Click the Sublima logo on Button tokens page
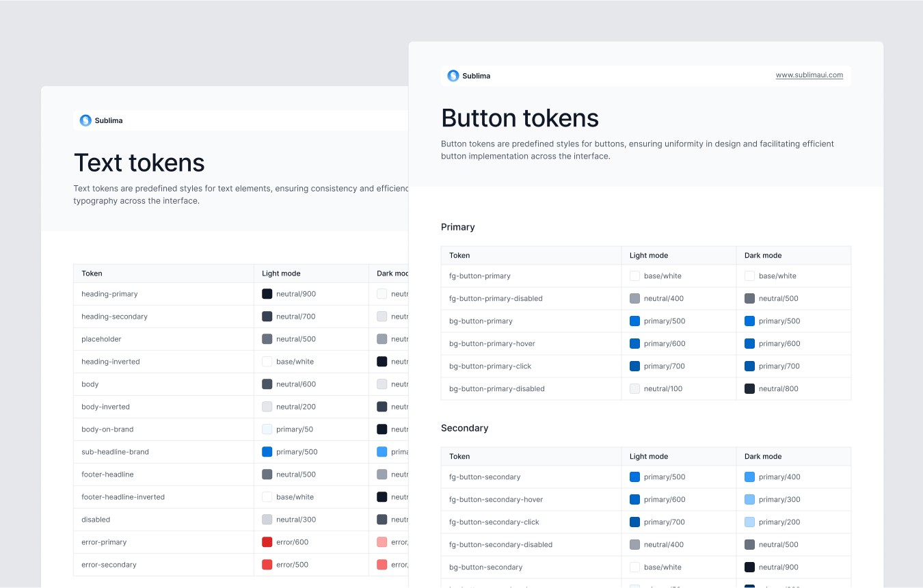Screen dimensions: 923x588 (469, 76)
